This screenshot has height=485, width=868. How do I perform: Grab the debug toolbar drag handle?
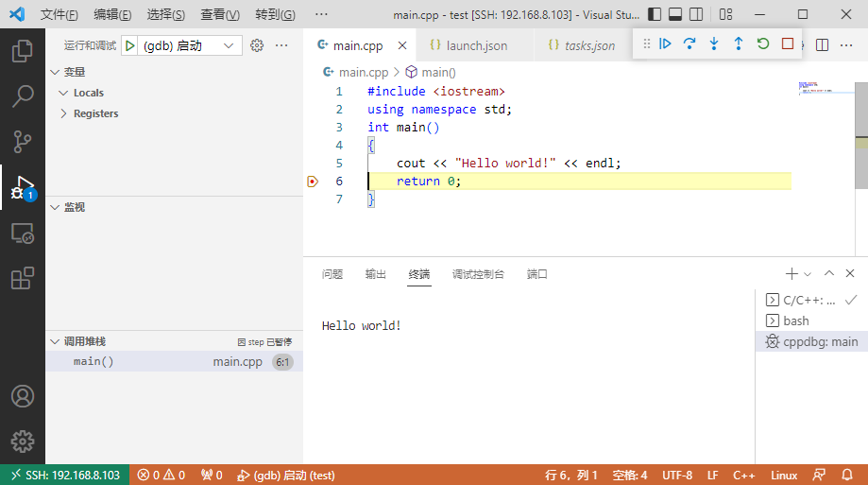[x=646, y=43]
